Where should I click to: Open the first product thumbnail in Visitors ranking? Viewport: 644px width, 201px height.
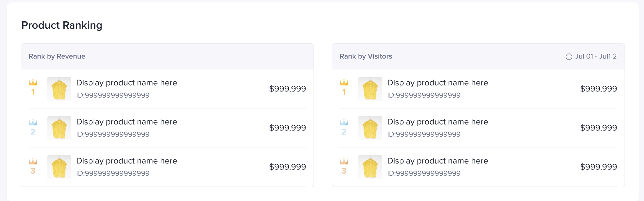pyautogui.click(x=370, y=89)
